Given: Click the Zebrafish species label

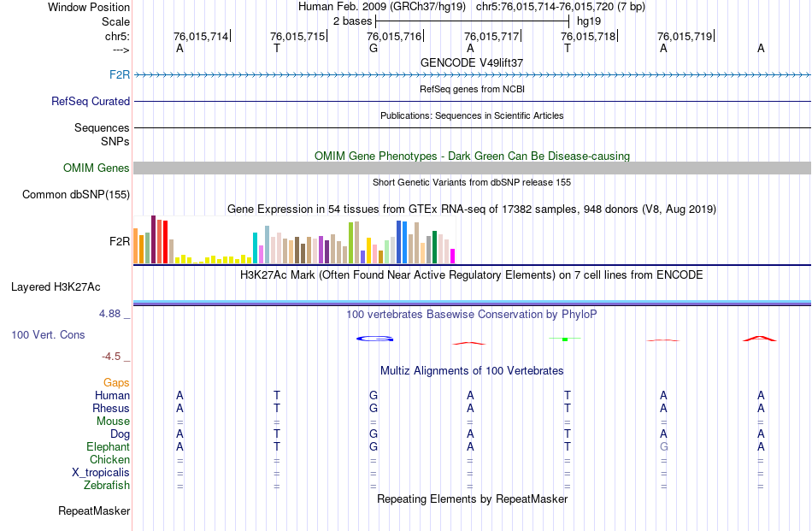Looking at the screenshot, I should (107, 486).
